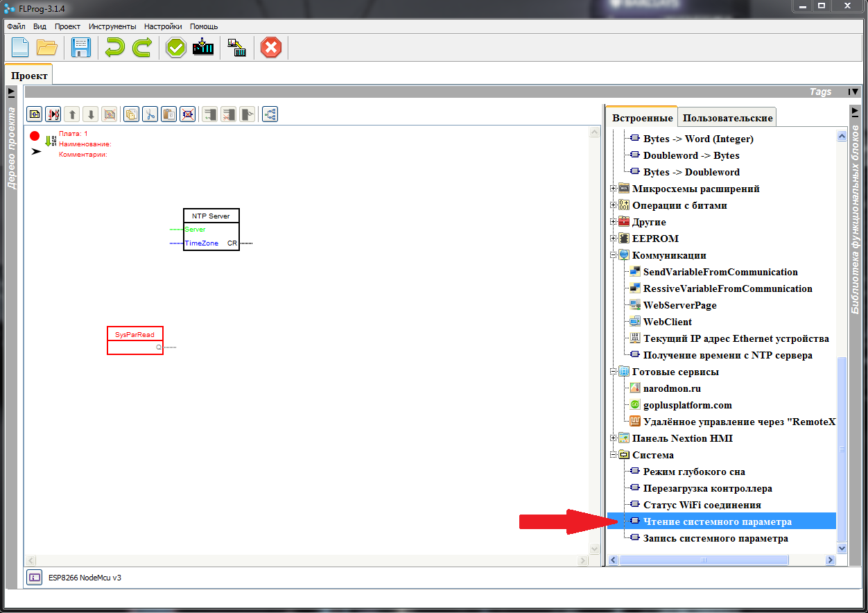
Task: Select Режим глубокого сна block
Action: click(x=694, y=472)
